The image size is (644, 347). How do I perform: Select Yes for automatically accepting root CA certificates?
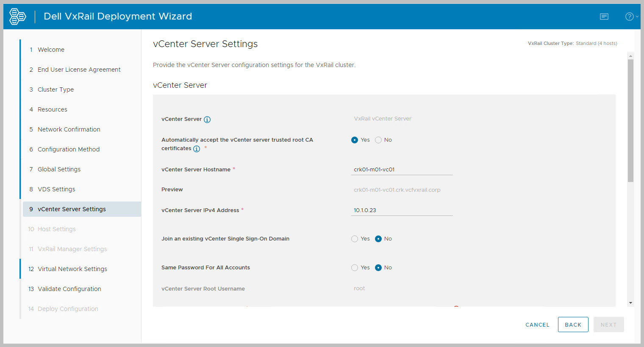tap(355, 140)
